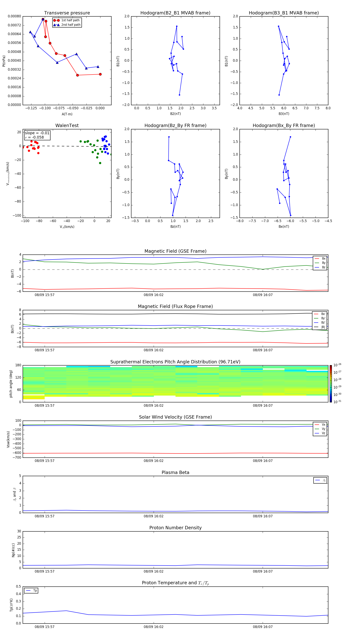Click the '10^-31' colorbar tick label
The height and width of the screenshot is (644, 351).
click(x=337, y=402)
